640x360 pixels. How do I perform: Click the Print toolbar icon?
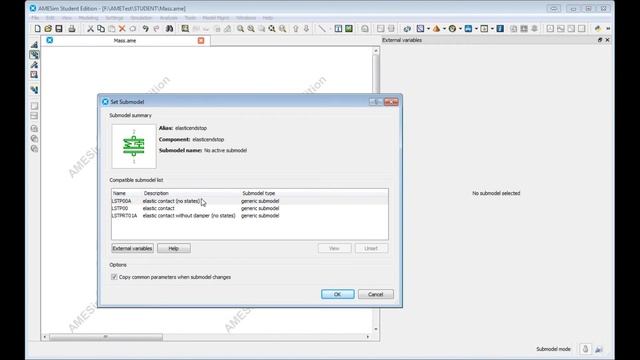pos(72,29)
